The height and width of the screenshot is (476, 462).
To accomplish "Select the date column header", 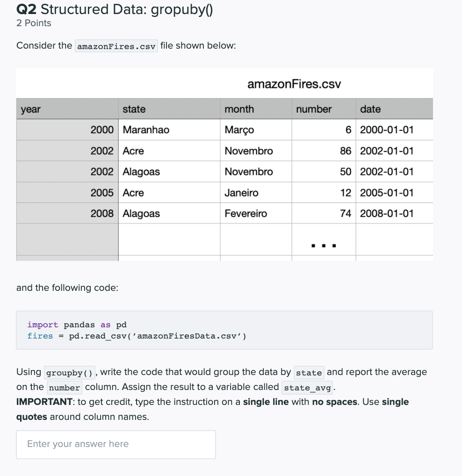I will (370, 109).
